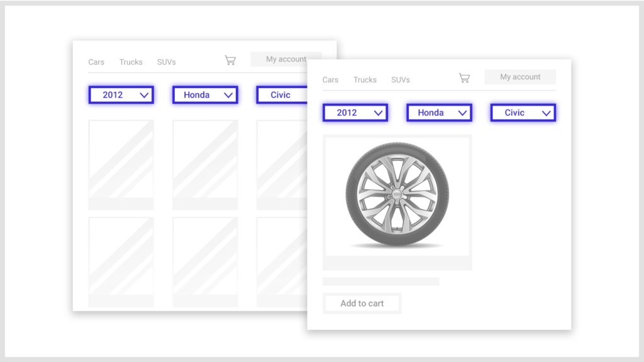Click the alloy wheel product image
The image size is (644, 362).
(397, 195)
